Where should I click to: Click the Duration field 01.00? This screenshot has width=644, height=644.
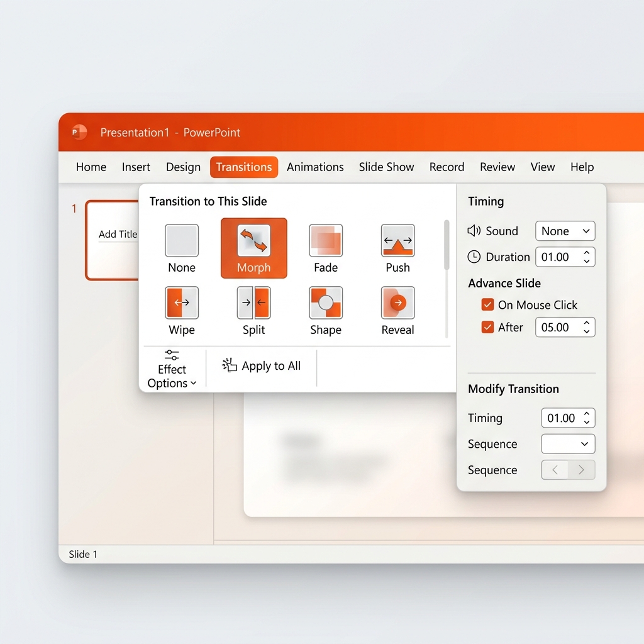pos(565,257)
